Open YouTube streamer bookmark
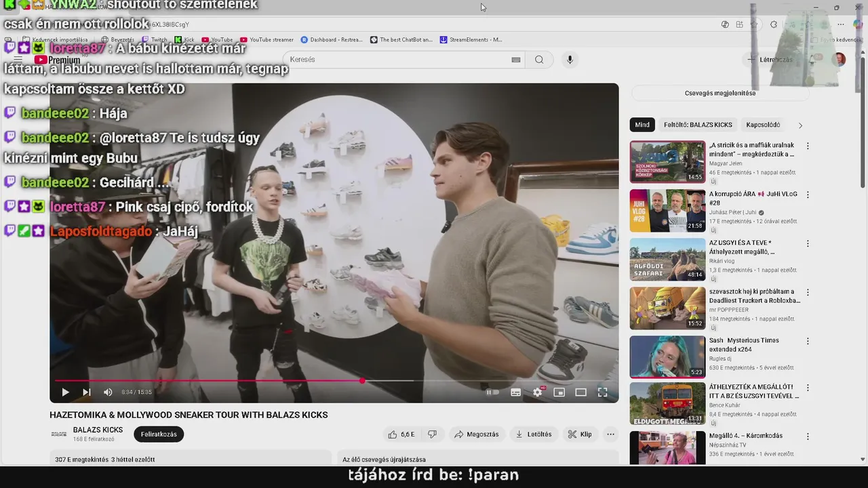Viewport: 868px width, 488px height. tap(267, 40)
